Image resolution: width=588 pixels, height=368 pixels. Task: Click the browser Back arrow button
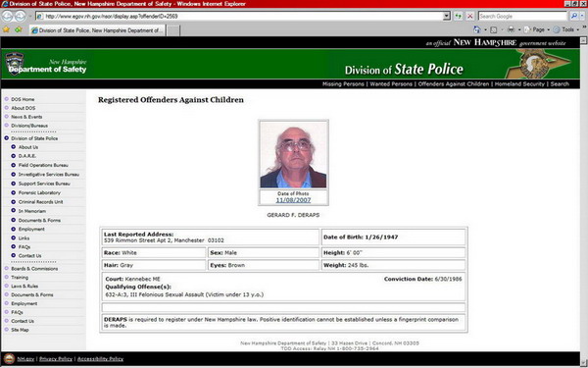point(7,16)
